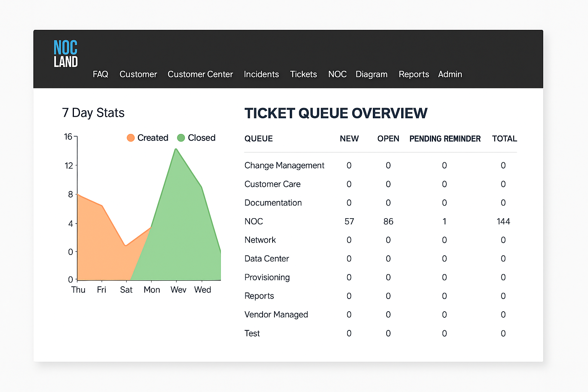Open the NOC queue row link
588x392 pixels.
(254, 221)
